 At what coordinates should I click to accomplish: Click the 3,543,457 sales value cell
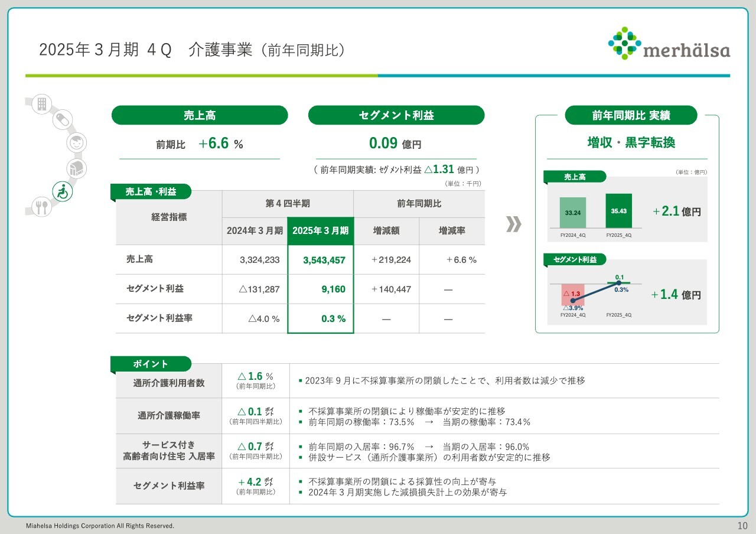[x=321, y=260]
